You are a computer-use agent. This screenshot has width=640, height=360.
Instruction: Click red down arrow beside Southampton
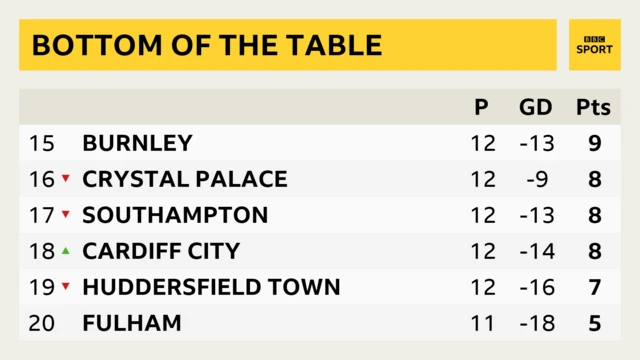(66, 214)
